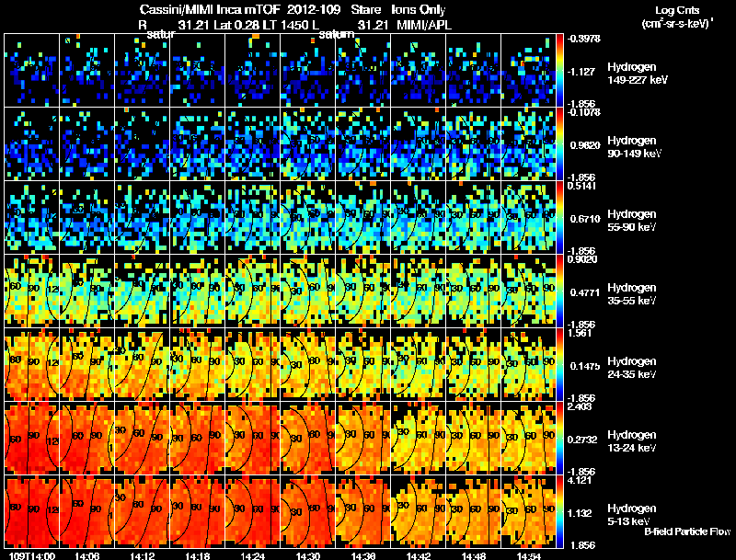This screenshot has height=560, width=736.
Task: Select the 35-55 keV image panel at 14:54
Action: [x=528, y=291]
